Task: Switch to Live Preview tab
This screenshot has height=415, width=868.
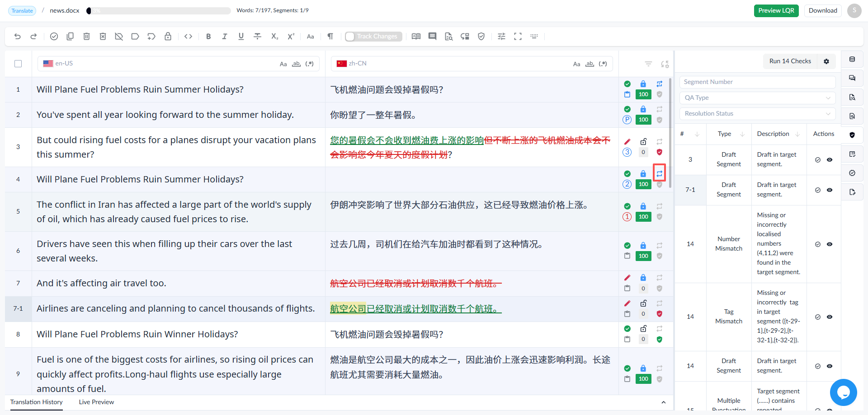Action: click(96, 402)
